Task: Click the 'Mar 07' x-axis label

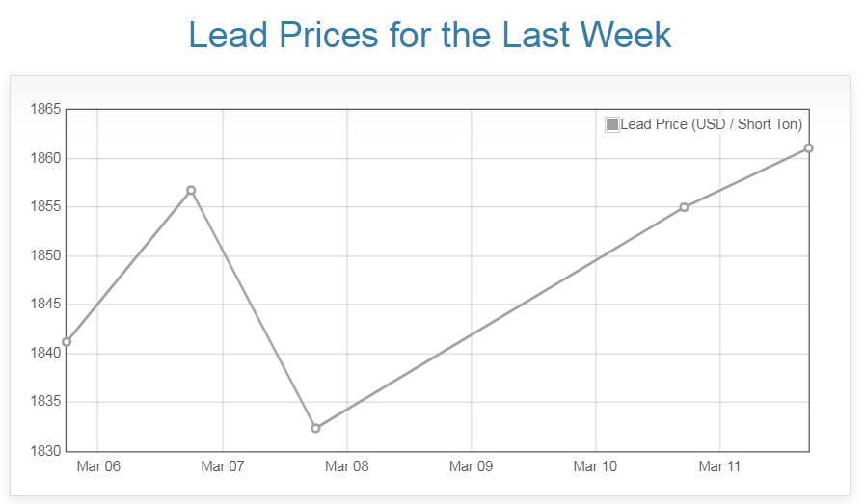Action: click(x=223, y=467)
